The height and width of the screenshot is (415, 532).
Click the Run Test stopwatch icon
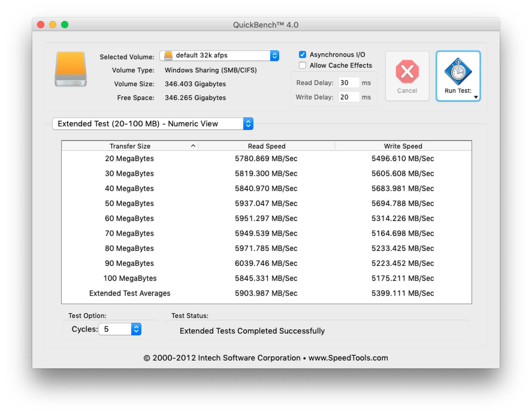pyautogui.click(x=458, y=72)
